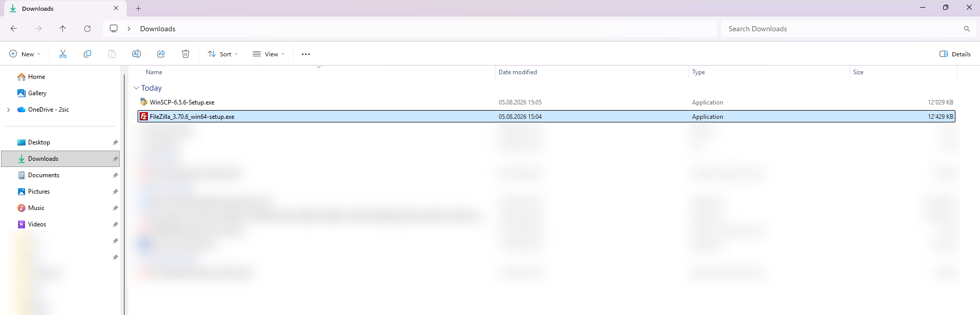
Task: Click date 05.08.2026 15:05 cell
Action: 520,102
